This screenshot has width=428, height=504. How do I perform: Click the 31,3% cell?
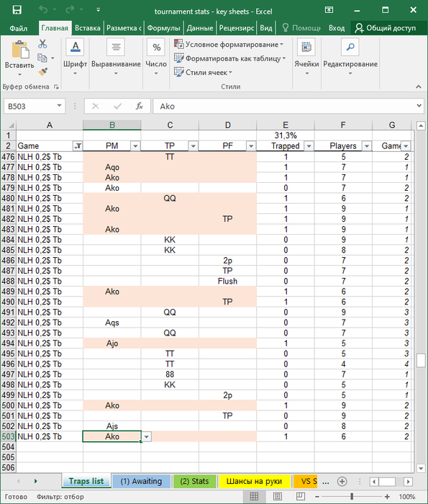coord(286,135)
